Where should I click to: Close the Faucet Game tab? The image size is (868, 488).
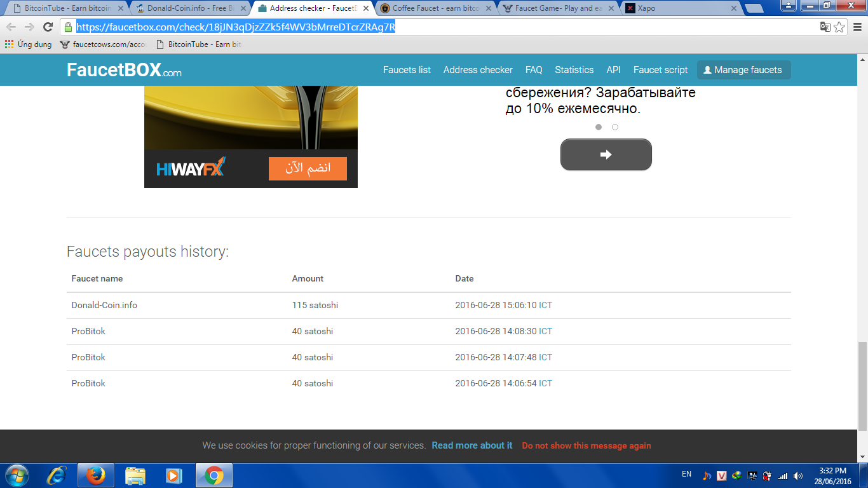(611, 8)
